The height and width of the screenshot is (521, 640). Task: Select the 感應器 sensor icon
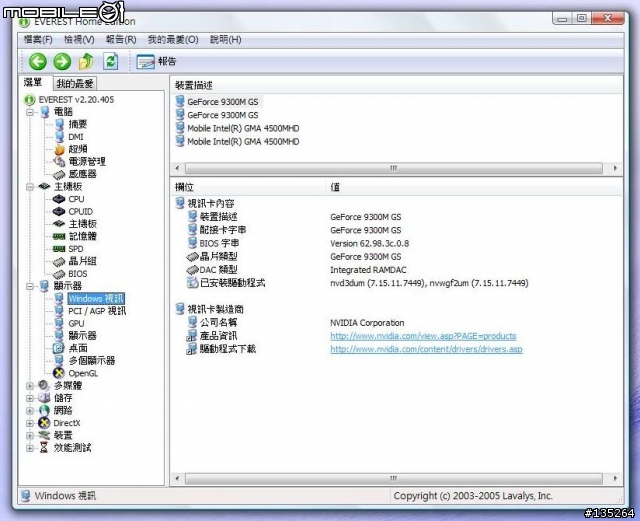[60, 174]
